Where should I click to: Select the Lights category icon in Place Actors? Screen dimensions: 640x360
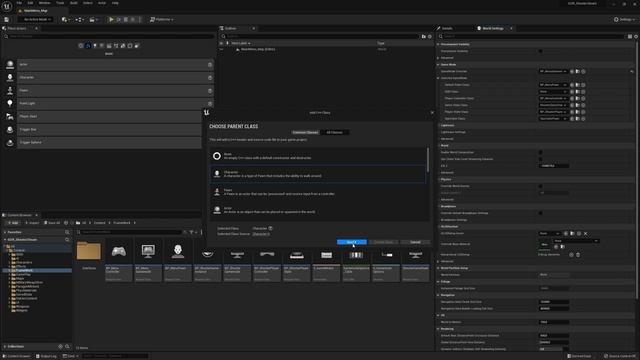(x=95, y=46)
